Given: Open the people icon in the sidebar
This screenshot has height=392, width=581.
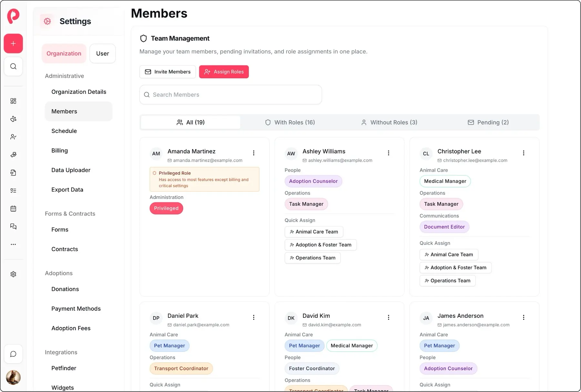Looking at the screenshot, I should coord(13,137).
